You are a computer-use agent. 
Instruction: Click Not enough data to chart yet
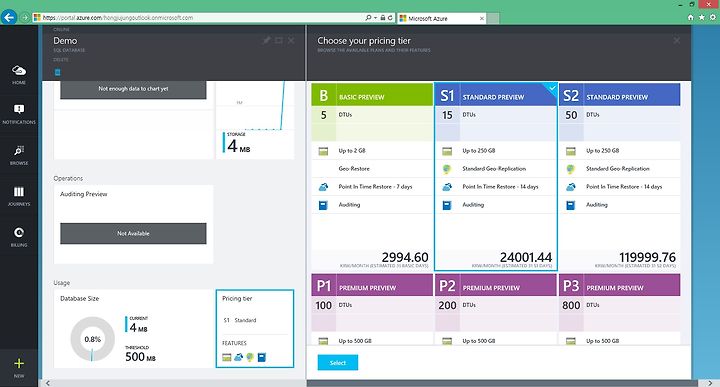pos(133,89)
